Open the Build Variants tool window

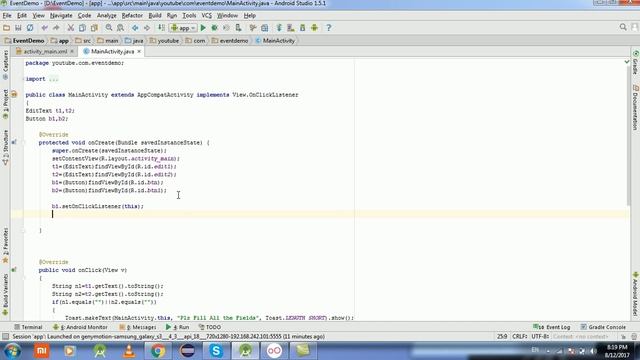point(5,294)
